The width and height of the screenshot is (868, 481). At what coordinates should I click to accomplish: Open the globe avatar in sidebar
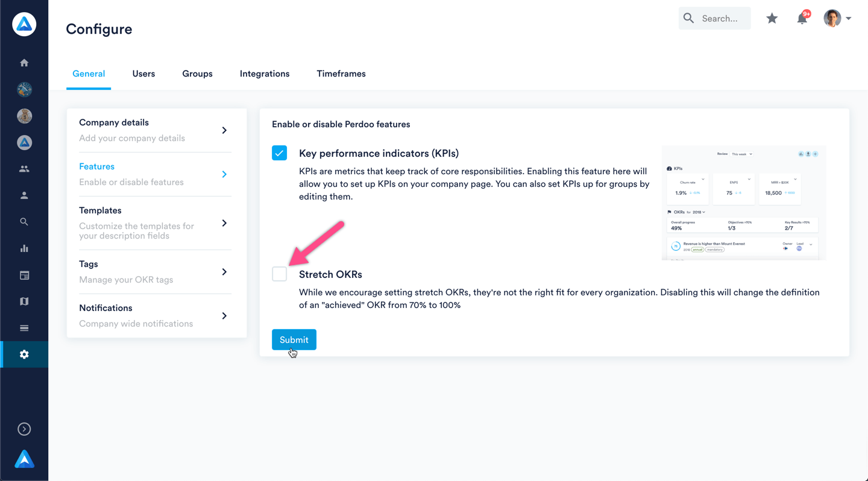click(24, 89)
